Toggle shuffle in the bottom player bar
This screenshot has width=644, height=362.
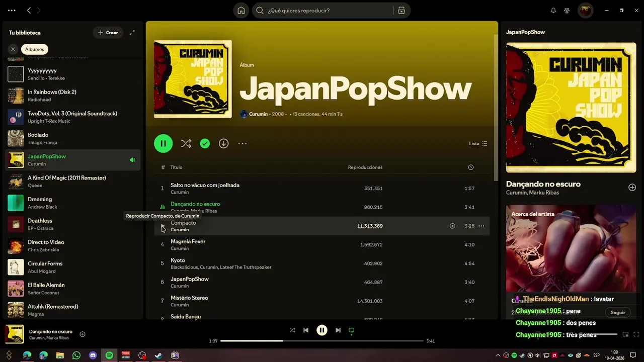[x=292, y=330]
